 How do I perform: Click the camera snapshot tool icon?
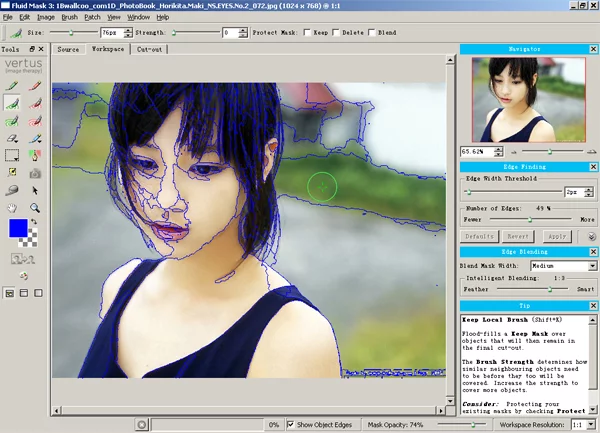click(35, 173)
